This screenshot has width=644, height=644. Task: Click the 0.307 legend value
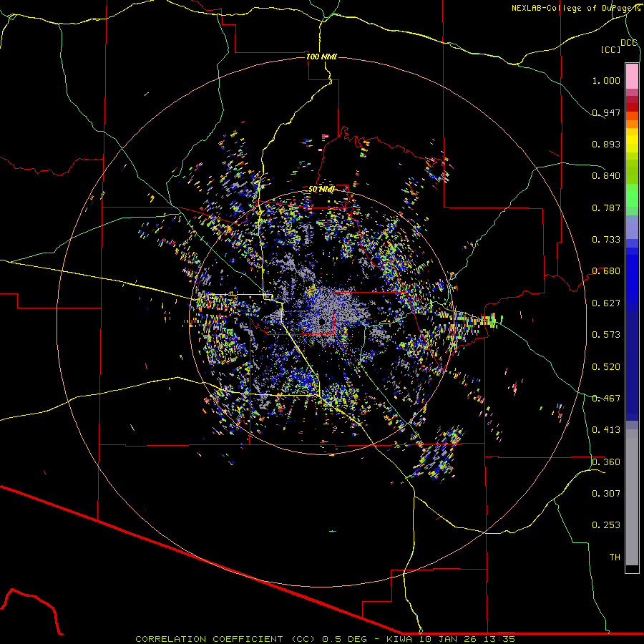point(606,494)
